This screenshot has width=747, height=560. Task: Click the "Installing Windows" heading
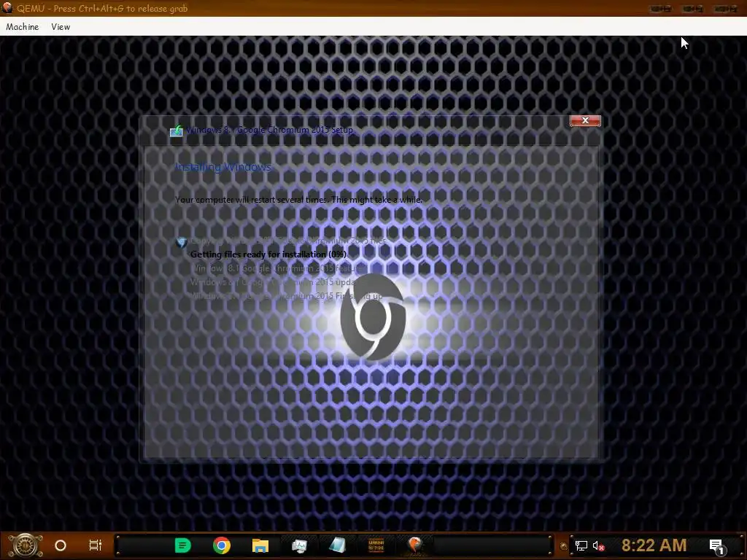pyautogui.click(x=223, y=167)
